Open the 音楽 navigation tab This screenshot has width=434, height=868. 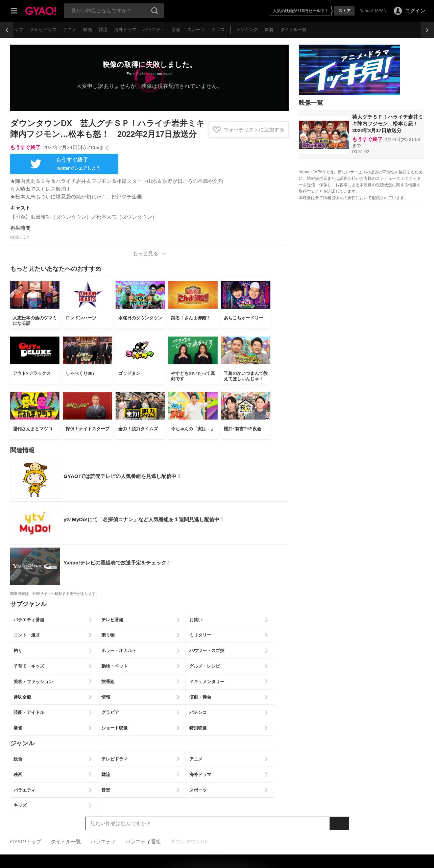tap(176, 30)
